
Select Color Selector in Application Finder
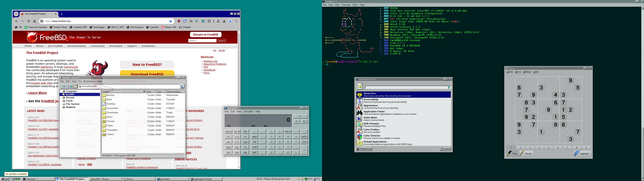point(404,137)
